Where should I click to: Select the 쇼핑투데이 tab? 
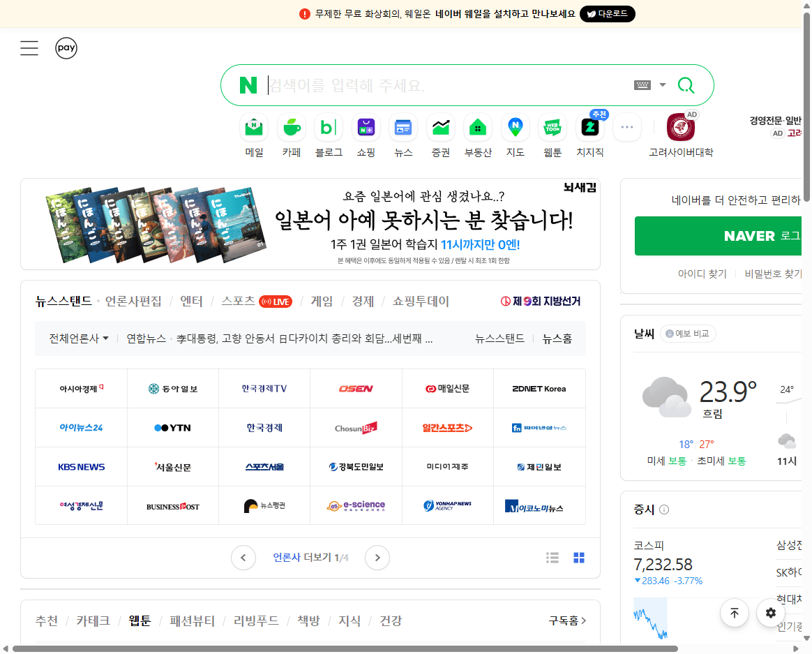pyautogui.click(x=421, y=301)
